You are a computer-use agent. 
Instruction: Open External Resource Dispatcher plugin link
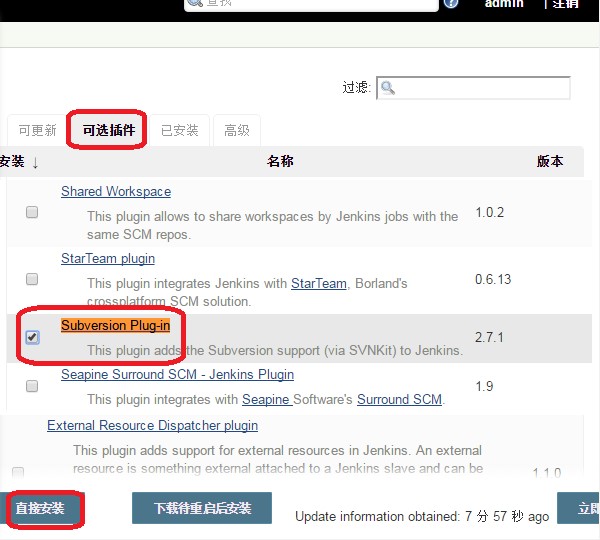(152, 426)
